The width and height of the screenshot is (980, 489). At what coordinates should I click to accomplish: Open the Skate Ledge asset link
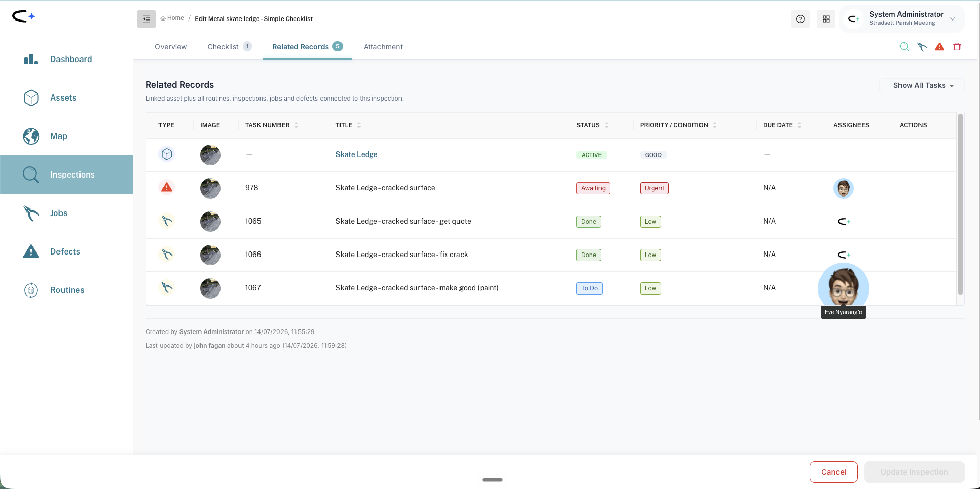point(356,154)
